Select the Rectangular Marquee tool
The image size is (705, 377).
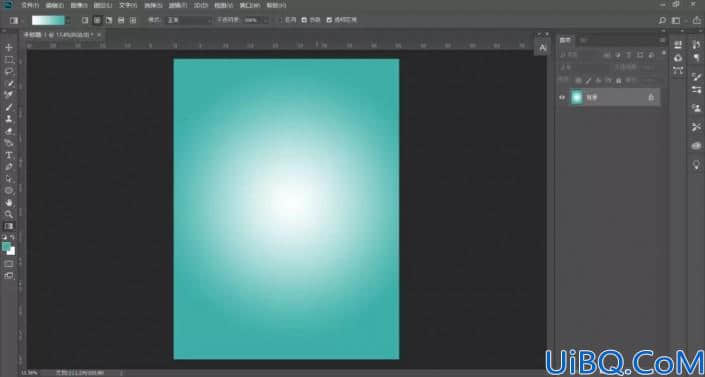point(9,59)
